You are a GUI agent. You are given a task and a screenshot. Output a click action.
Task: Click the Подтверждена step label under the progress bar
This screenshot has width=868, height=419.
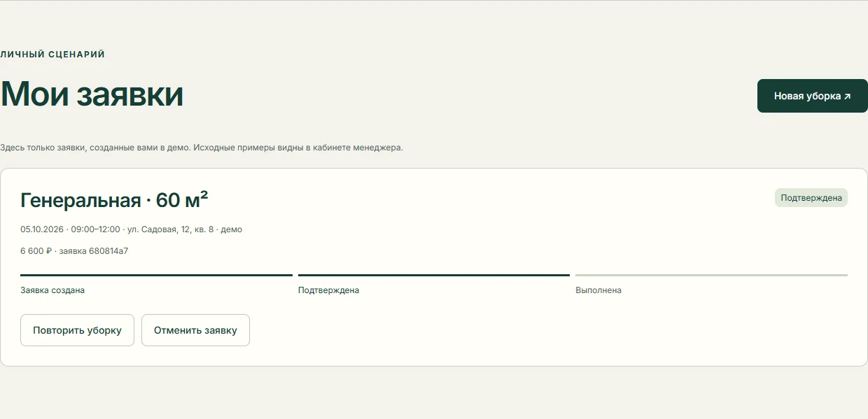pyautogui.click(x=328, y=290)
